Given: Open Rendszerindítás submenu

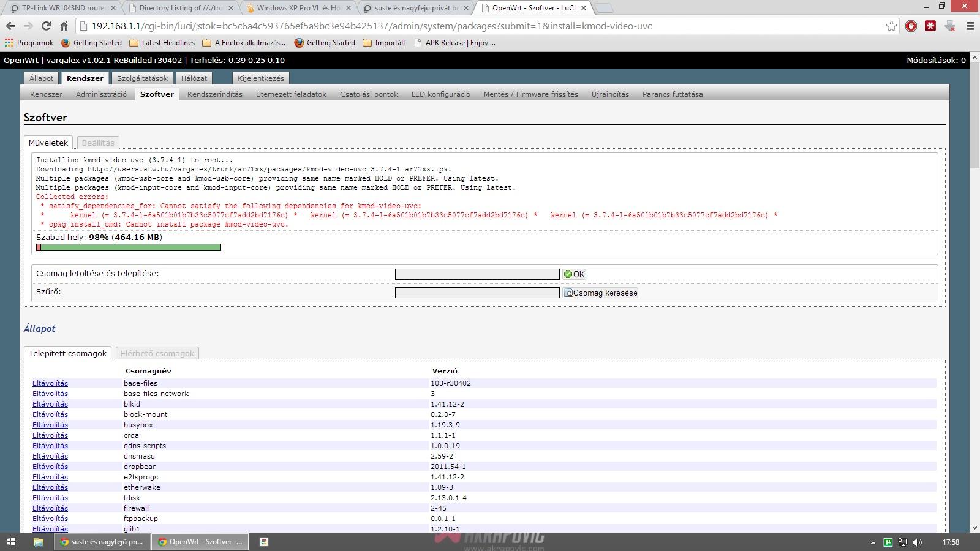Looking at the screenshot, I should pos(215,94).
